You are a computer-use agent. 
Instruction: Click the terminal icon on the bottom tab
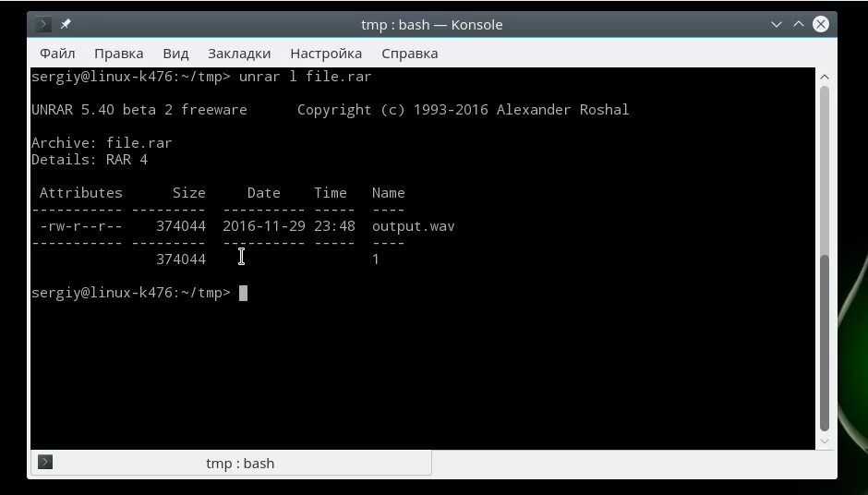45,462
